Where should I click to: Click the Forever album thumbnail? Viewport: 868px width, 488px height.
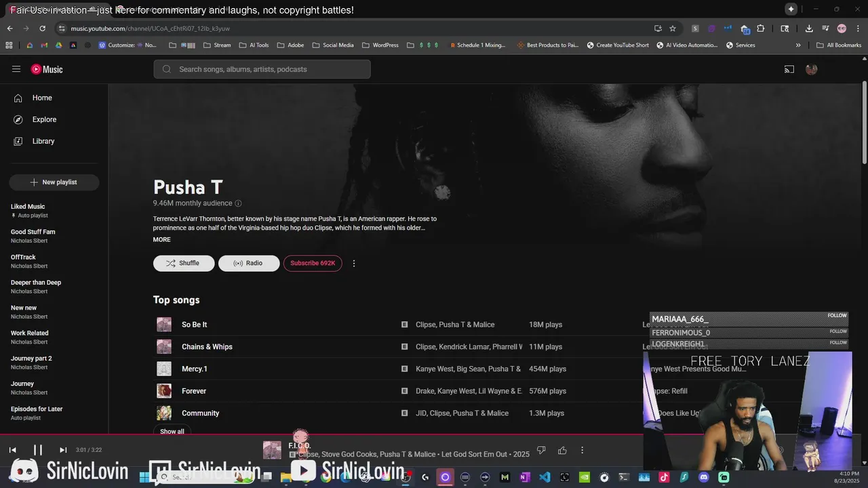point(164,391)
